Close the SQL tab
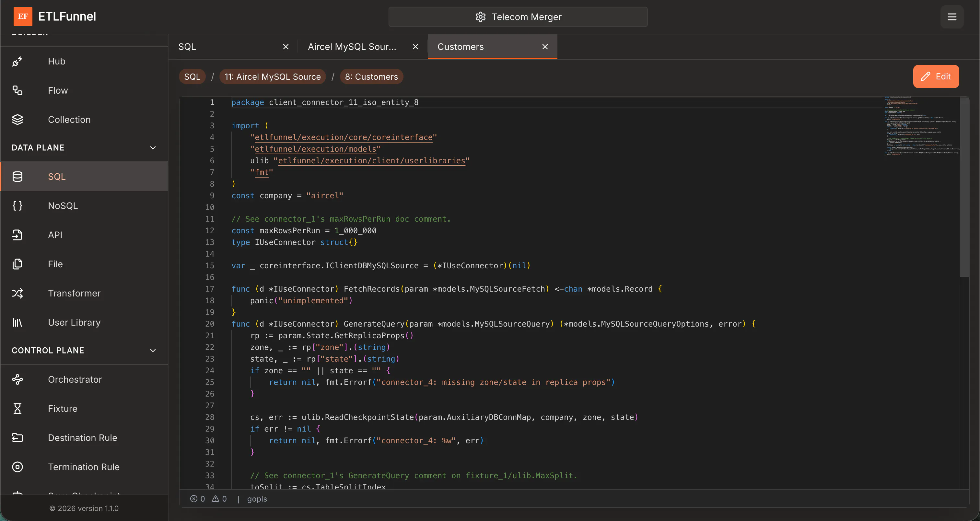The image size is (980, 521). point(286,46)
